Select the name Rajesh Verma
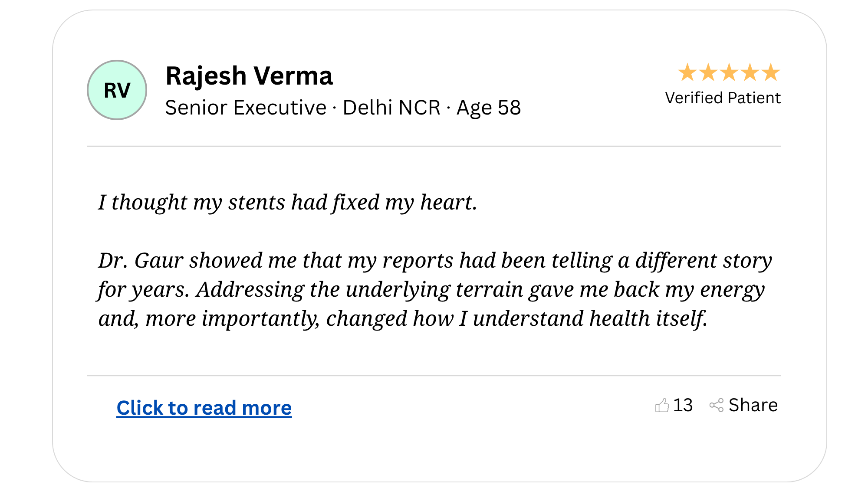The width and height of the screenshot is (868, 488). 249,76
